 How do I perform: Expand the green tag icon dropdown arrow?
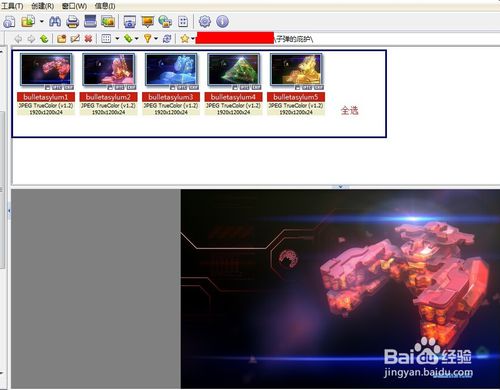(137, 39)
